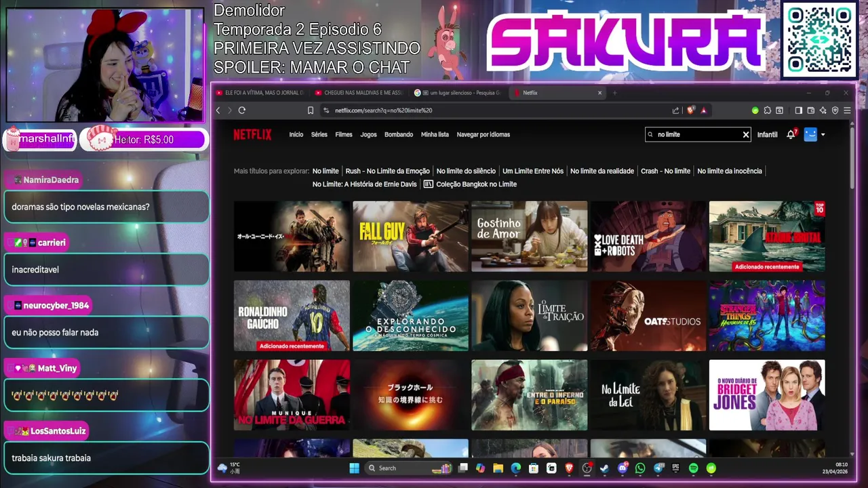Open the Love Death + Robots thumbnail
Image resolution: width=868 pixels, height=488 pixels.
648,237
